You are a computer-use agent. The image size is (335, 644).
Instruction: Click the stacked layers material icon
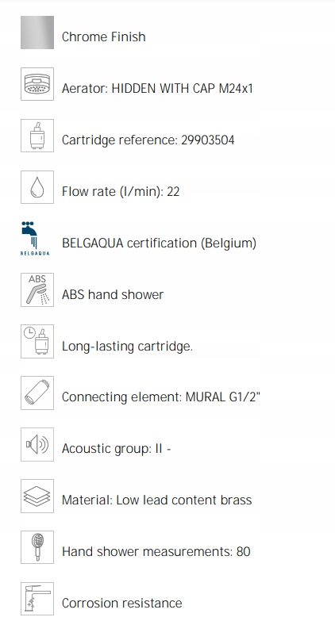pos(37,496)
